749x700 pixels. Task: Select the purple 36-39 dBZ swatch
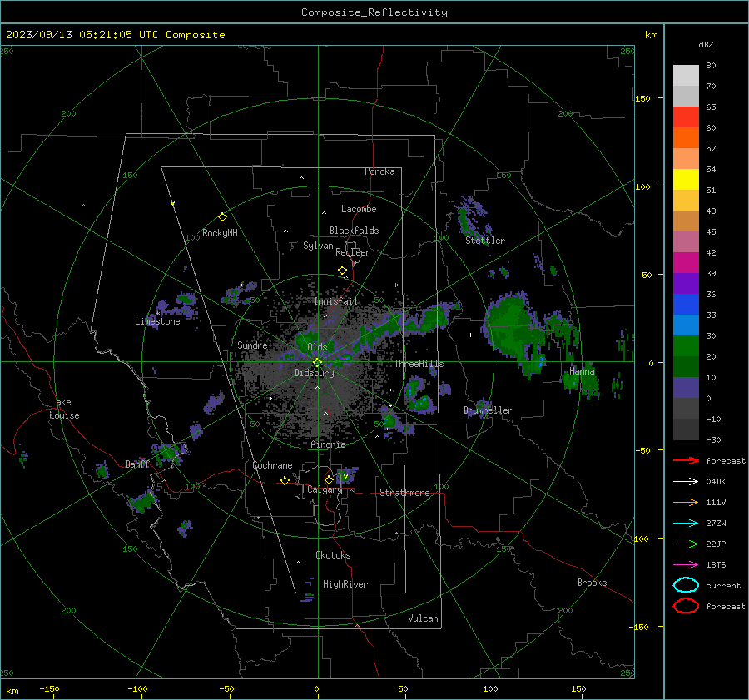click(686, 283)
